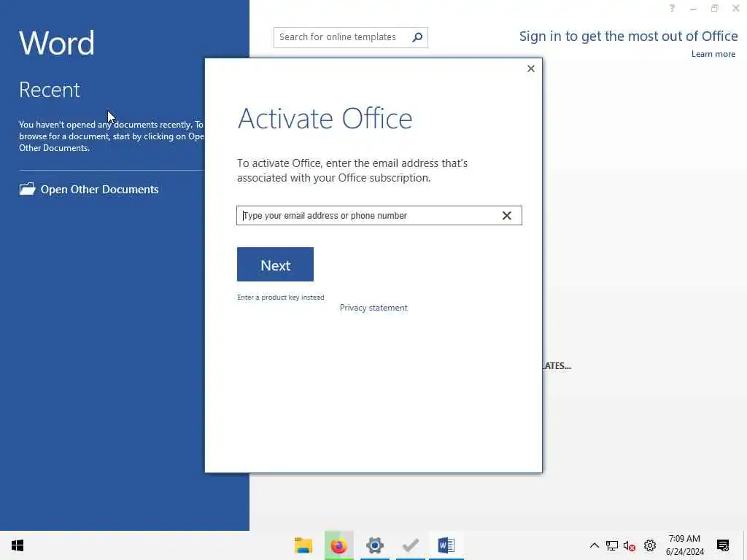Click the Recent heading in the sidebar
The image size is (747, 560).
tap(50, 90)
